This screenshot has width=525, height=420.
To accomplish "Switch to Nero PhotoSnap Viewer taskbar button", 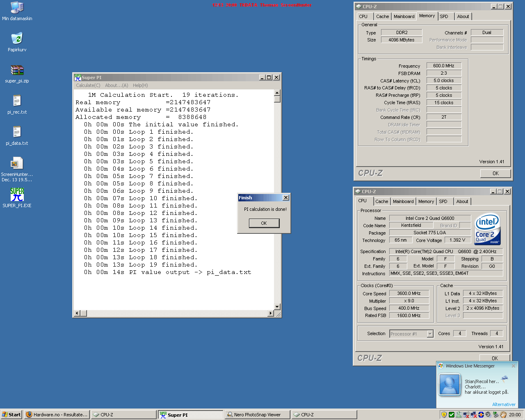I will pos(257,415).
